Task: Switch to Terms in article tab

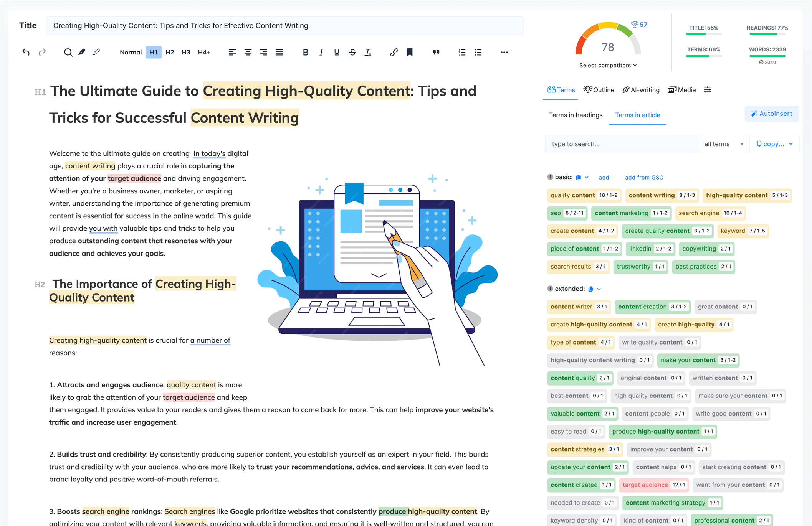Action: tap(638, 115)
